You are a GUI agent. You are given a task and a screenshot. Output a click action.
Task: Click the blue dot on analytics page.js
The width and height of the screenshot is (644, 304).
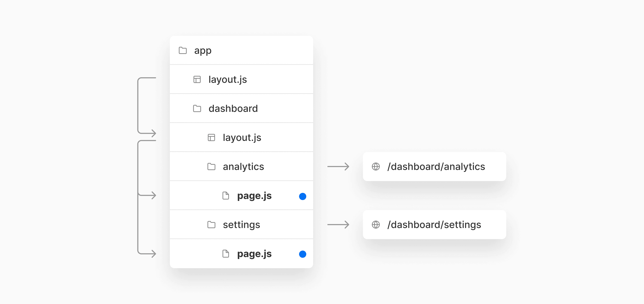(302, 196)
